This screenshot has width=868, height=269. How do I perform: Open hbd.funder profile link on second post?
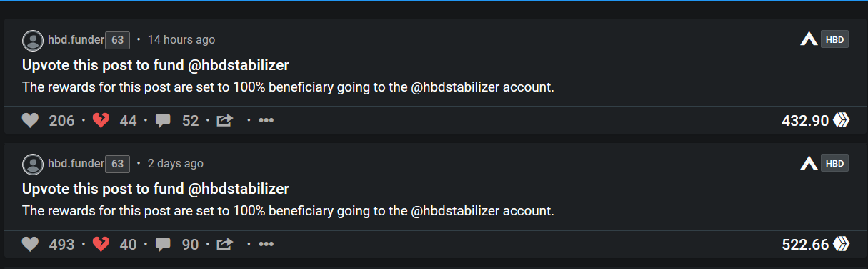click(76, 164)
